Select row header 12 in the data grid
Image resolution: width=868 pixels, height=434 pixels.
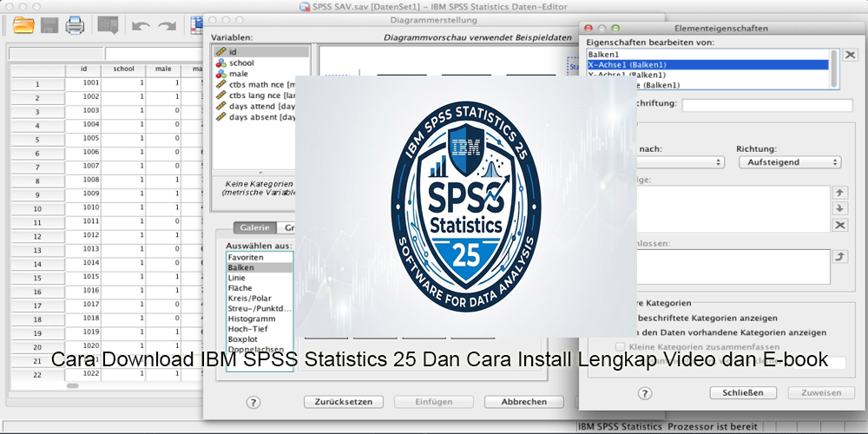pos(37,236)
